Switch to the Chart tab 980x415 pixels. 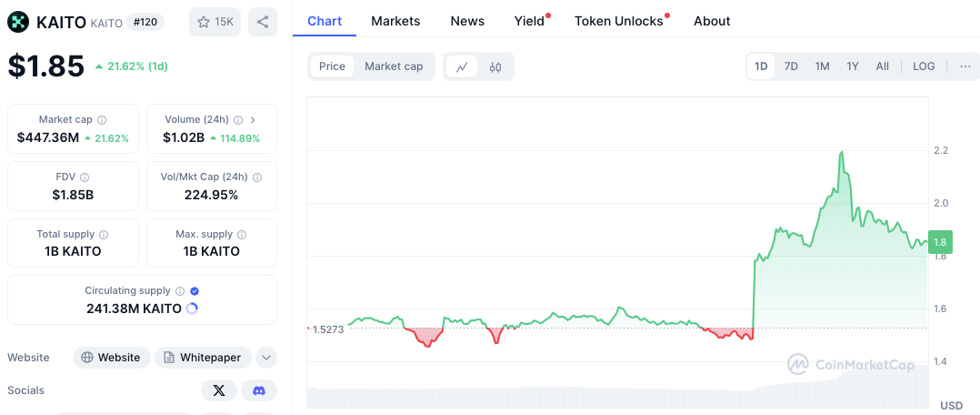(x=325, y=21)
